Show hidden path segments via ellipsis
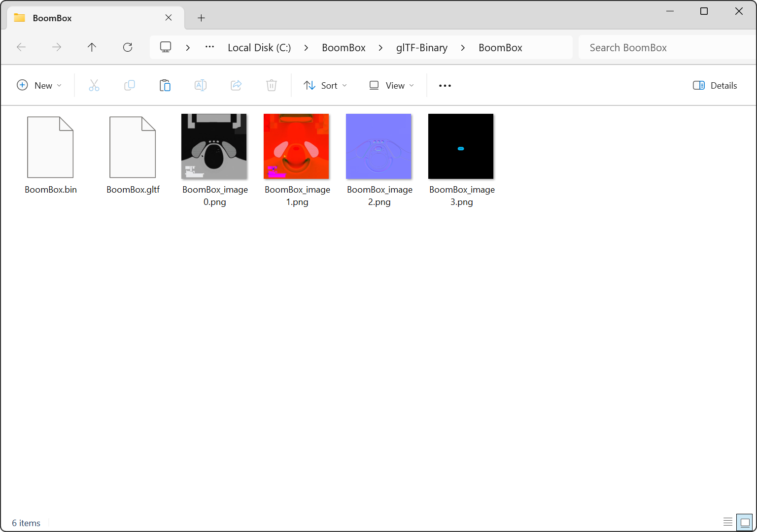 210,47
